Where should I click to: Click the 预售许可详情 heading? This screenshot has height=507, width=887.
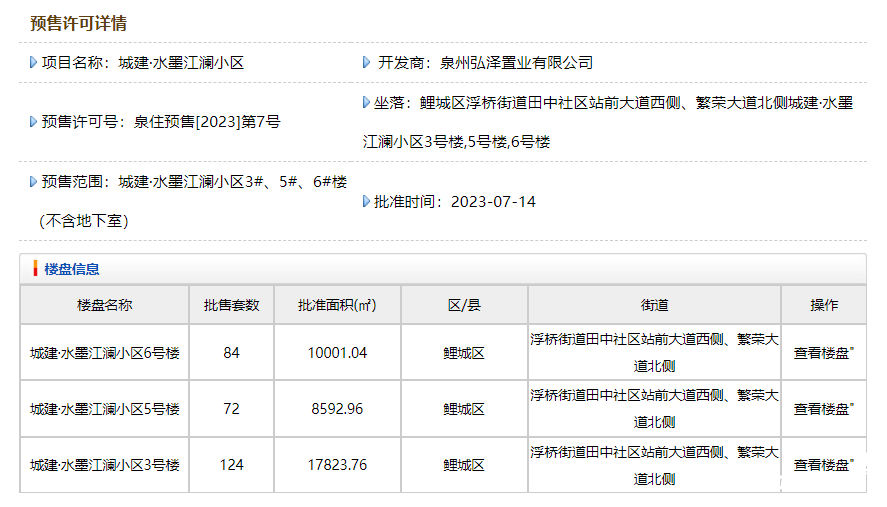79,23
